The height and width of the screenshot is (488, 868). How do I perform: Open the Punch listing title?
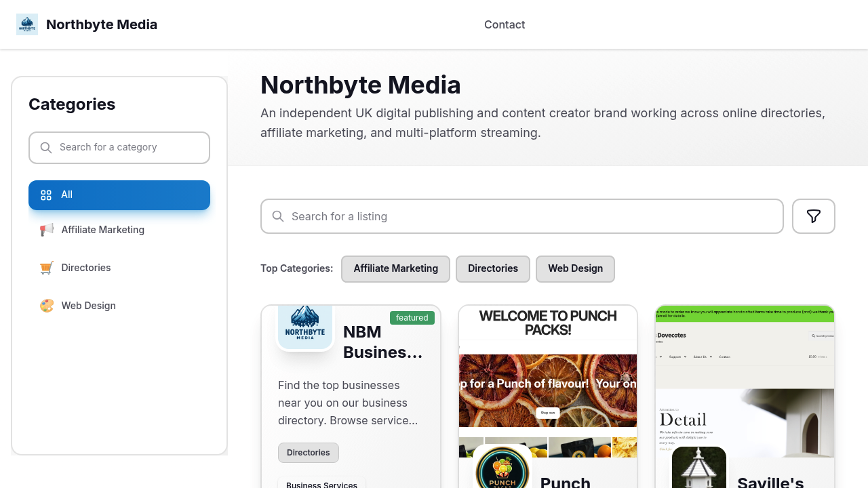566,482
